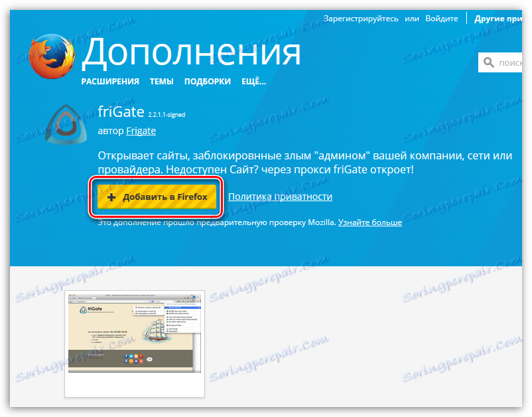Viewport: 532px width, 417px height.
Task: Click the Зарегистрируйтесь link
Action: 361,19
